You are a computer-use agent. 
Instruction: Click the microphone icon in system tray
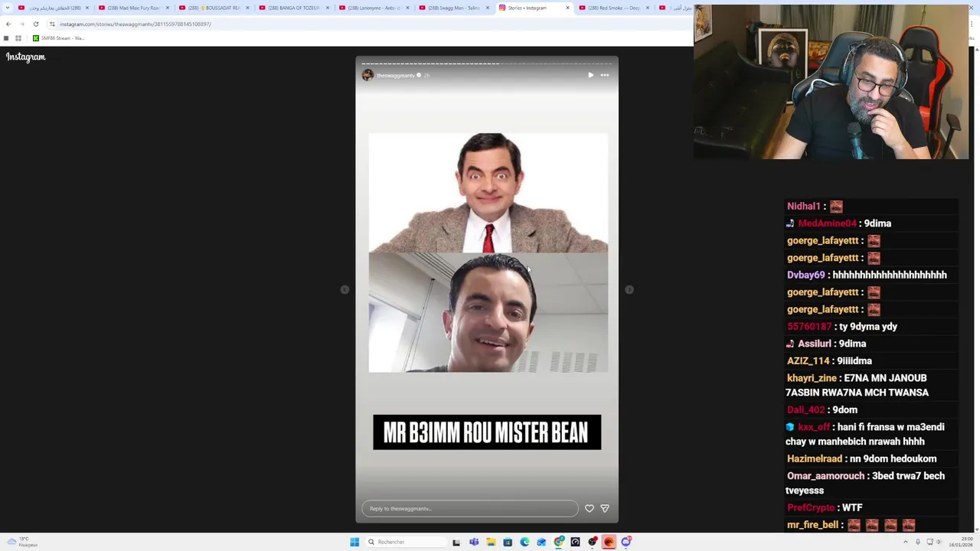click(918, 542)
